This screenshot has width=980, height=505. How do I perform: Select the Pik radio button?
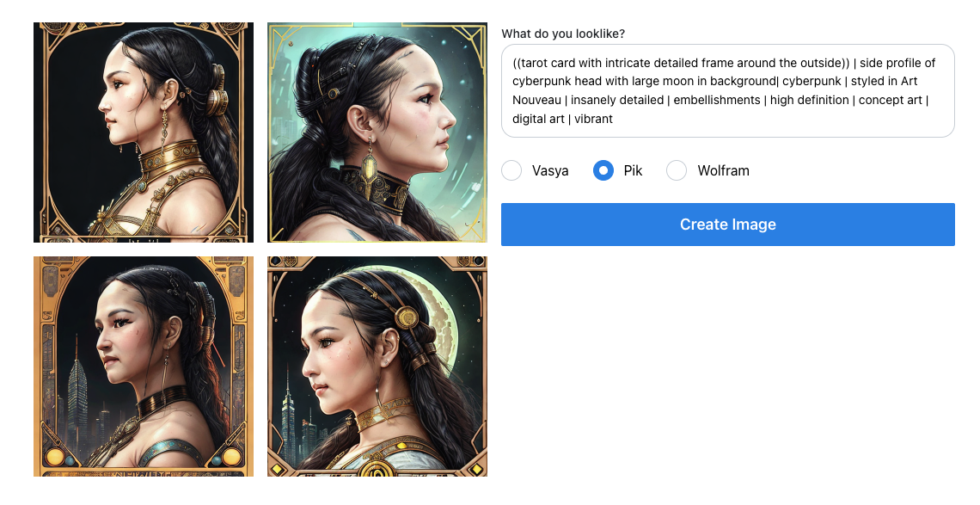tap(603, 170)
